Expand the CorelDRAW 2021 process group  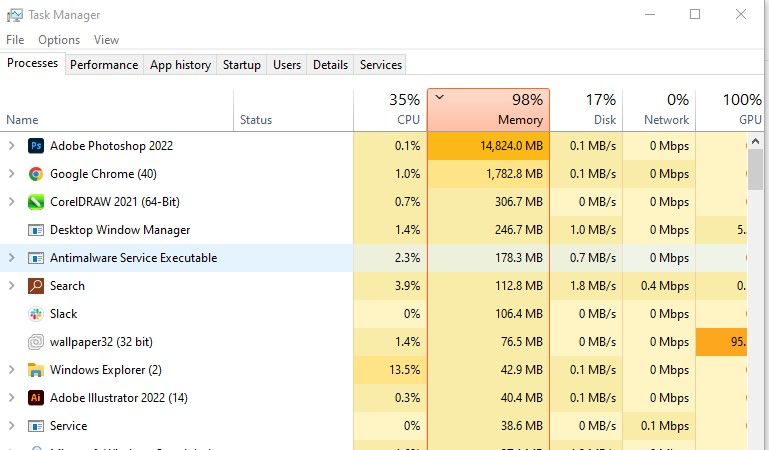[12, 201]
